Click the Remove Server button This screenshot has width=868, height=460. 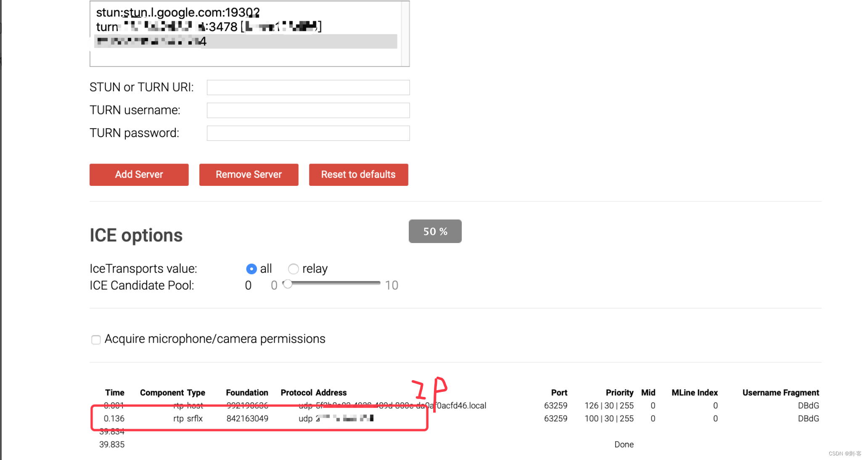pos(249,174)
